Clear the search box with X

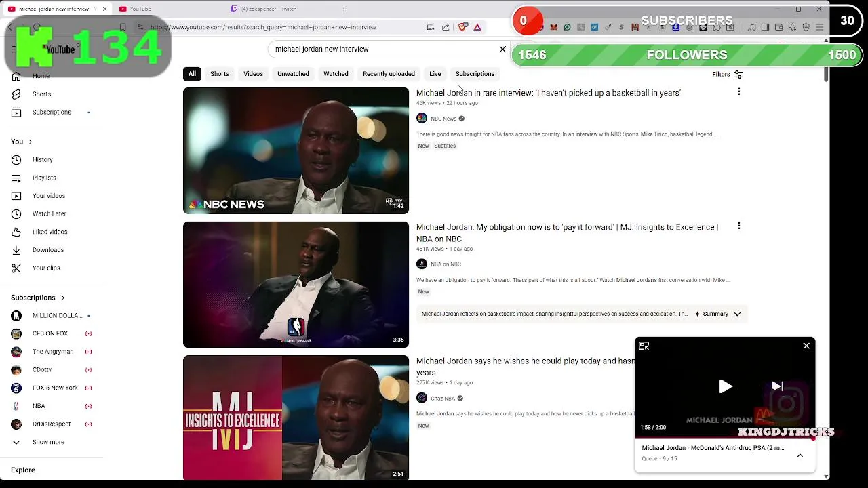click(x=502, y=49)
